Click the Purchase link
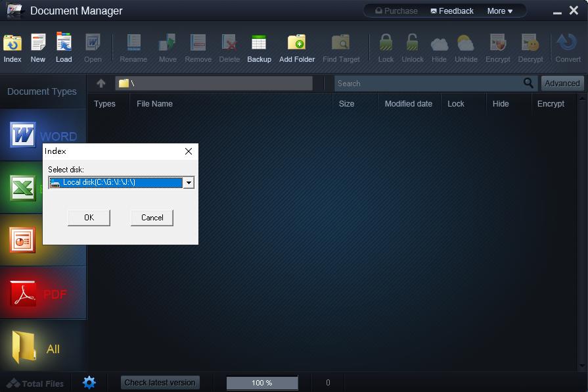Screen dimensions: 588x392 click(x=396, y=11)
